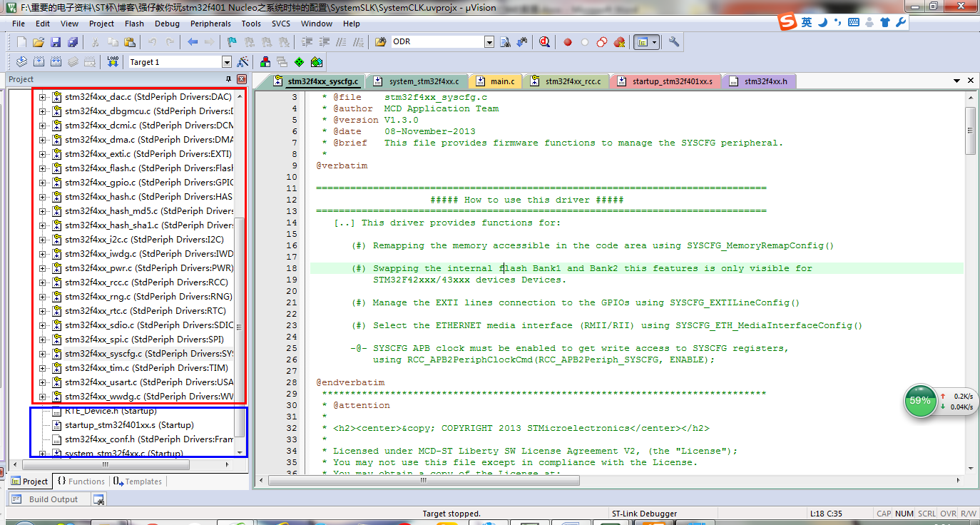This screenshot has width=980, height=525.
Task: Switch to the stm32f4xx_rcc.c tab
Action: click(566, 81)
